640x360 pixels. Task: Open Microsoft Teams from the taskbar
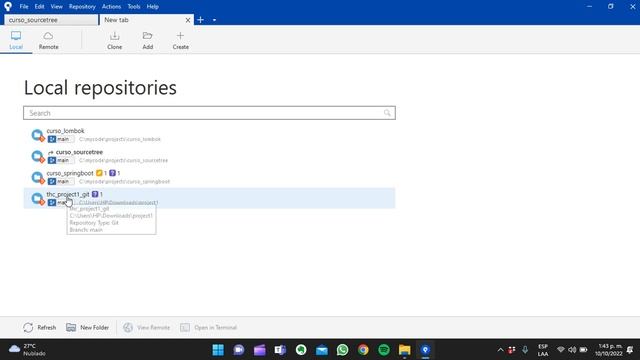280,350
